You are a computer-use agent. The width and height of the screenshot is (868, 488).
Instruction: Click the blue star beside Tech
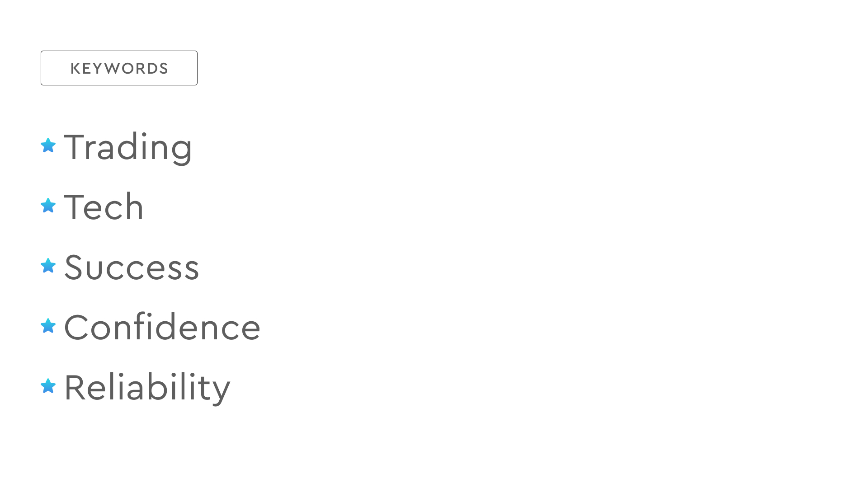(48, 206)
